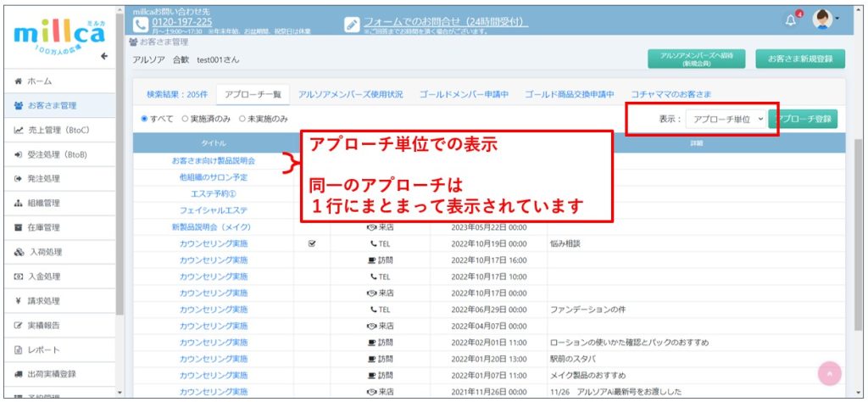
Task: Open the アプローチ単位 display dropdown
Action: pyautogui.click(x=726, y=120)
